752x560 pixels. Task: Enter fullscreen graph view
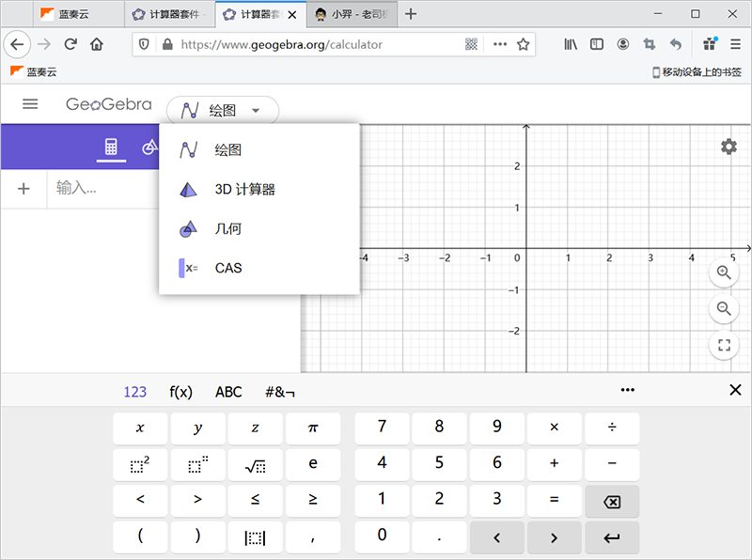click(724, 345)
